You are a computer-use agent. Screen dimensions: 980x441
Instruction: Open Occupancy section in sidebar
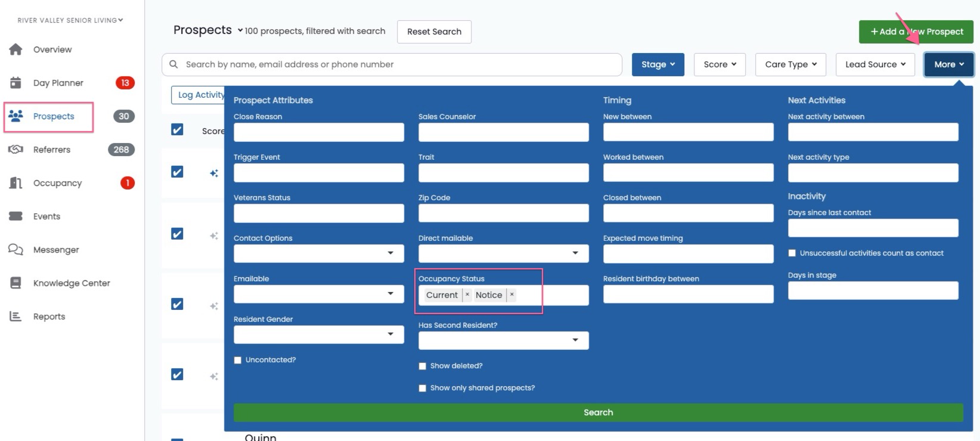[57, 183]
